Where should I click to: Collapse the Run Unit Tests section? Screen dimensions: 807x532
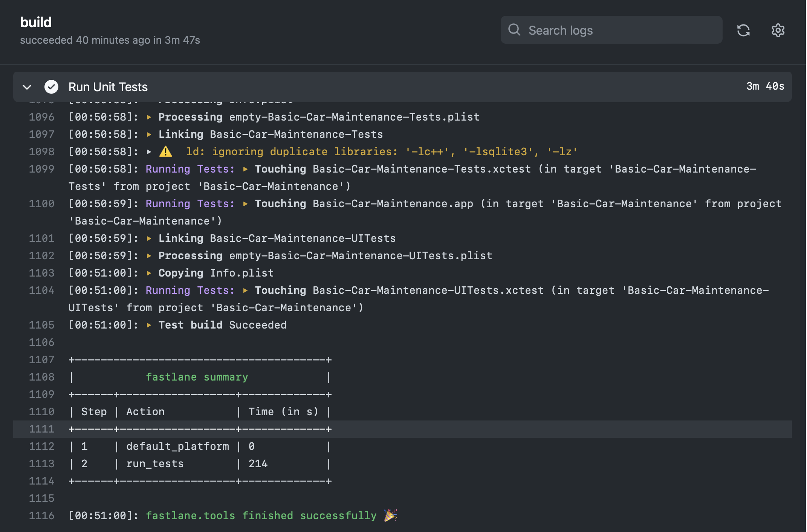pos(27,87)
